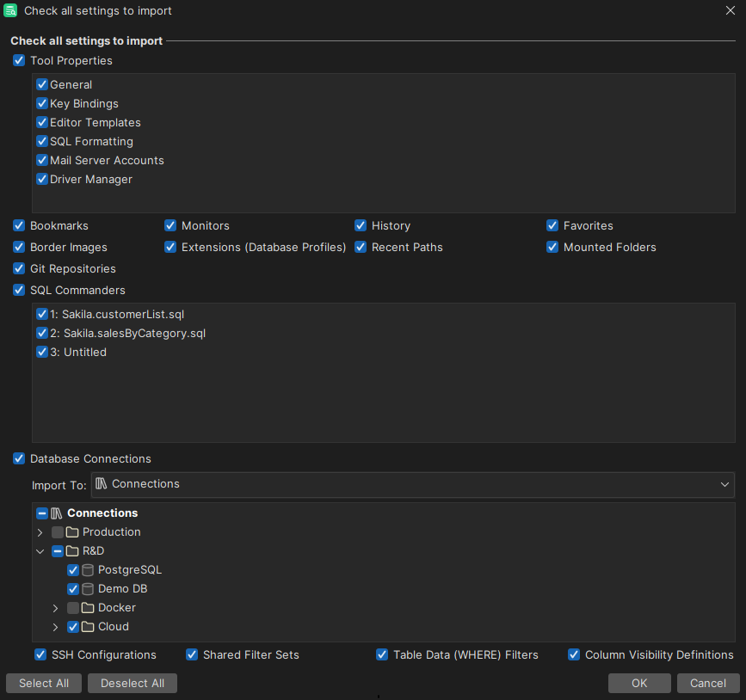Uncheck the Sakila.customerList.sql commander
746x700 pixels.
coord(41,314)
